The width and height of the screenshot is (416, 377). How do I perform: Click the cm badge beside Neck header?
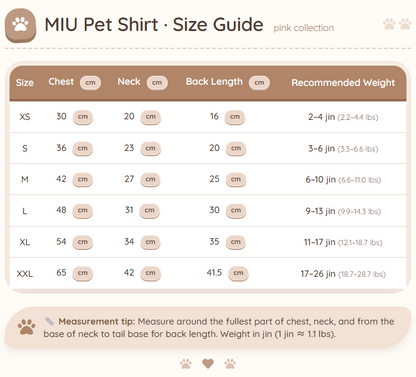[157, 83]
